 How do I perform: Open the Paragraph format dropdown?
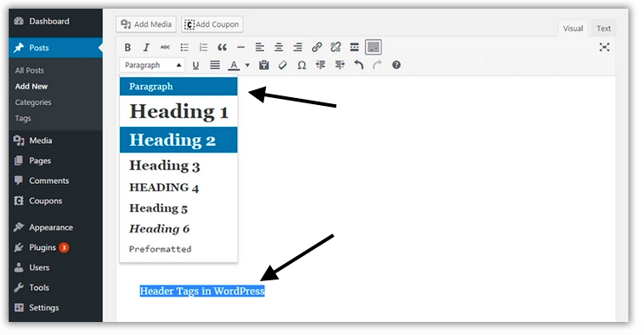click(x=152, y=65)
